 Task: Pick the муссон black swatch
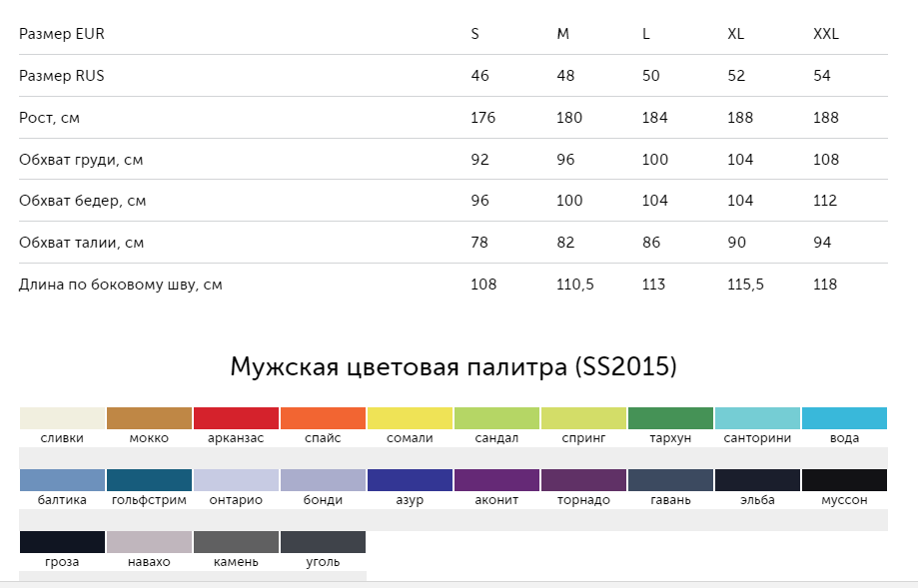[844, 480]
